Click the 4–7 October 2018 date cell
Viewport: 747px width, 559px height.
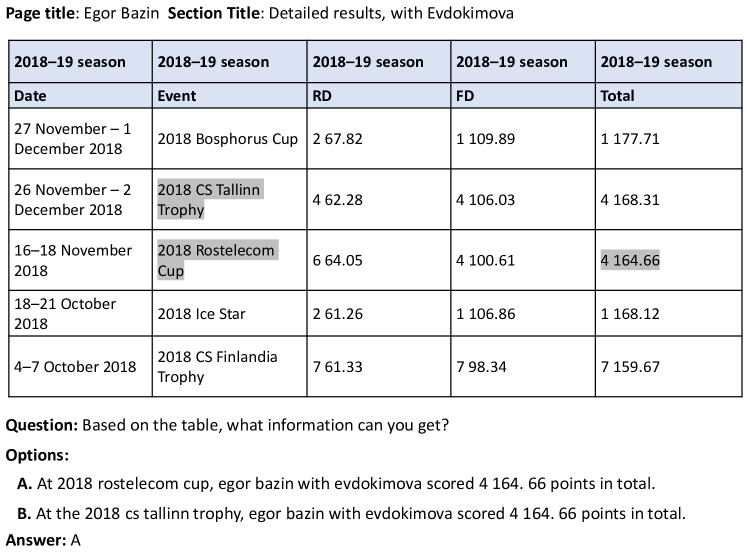click(x=80, y=366)
